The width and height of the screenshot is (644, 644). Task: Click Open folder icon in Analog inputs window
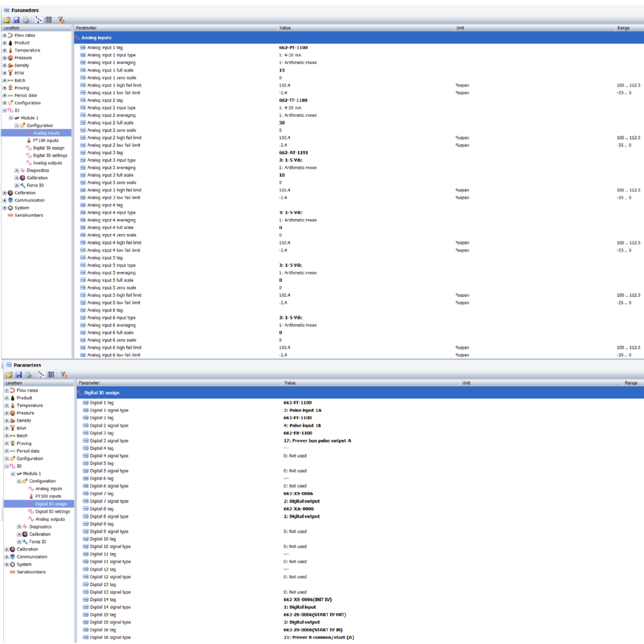6,19
